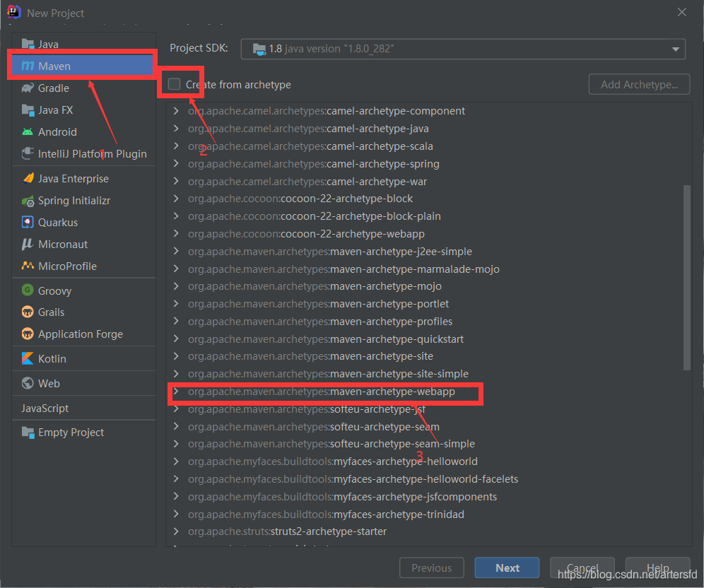This screenshot has height=588, width=704.
Task: Click the archetype list vertical scrollbar
Action: point(686,278)
